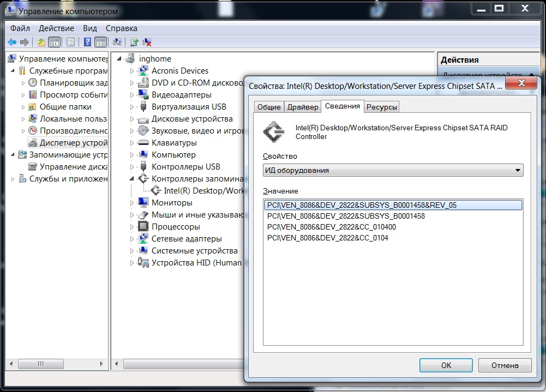546x392 pixels.
Task: Close the Свойства dialog with red X
Action: 521,83
